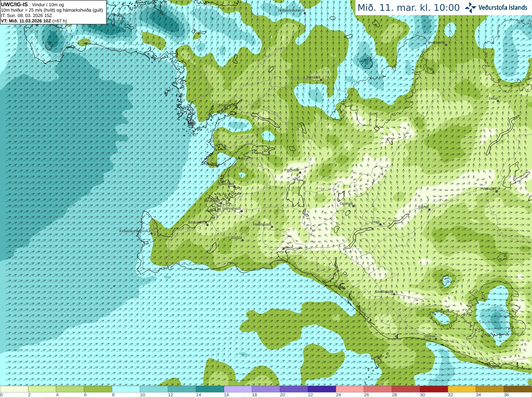
Task: Click the Steinar station label
Action: (429, 336)
